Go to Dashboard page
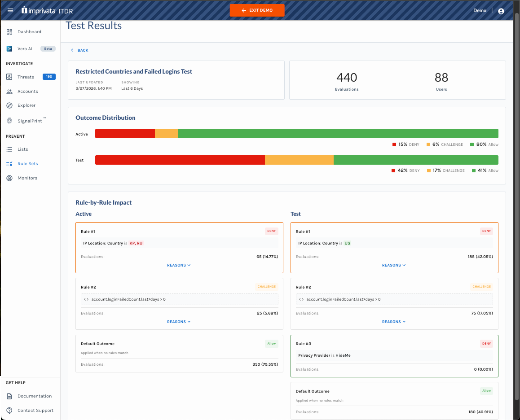This screenshot has height=420, width=520. (x=31, y=32)
